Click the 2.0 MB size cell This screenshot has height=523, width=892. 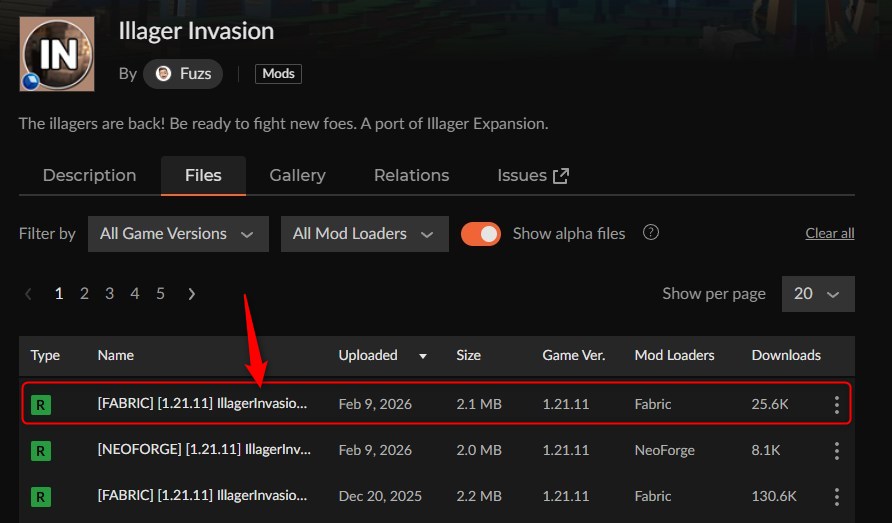tap(478, 450)
